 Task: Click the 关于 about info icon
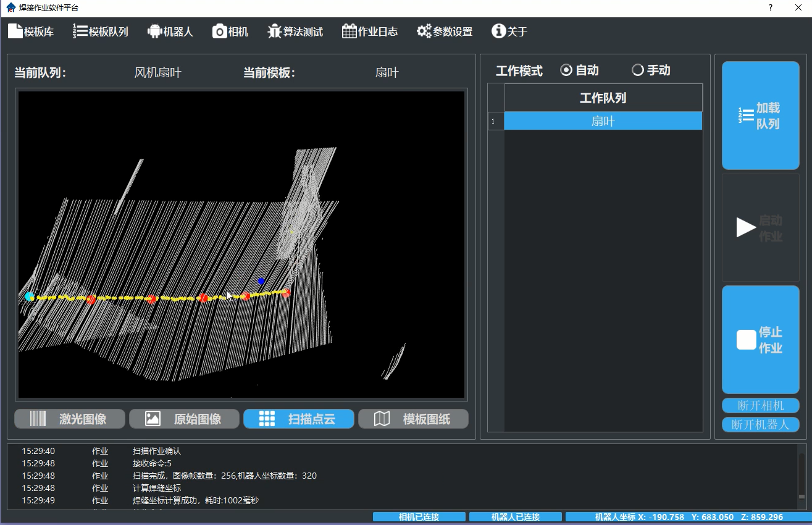click(x=498, y=31)
